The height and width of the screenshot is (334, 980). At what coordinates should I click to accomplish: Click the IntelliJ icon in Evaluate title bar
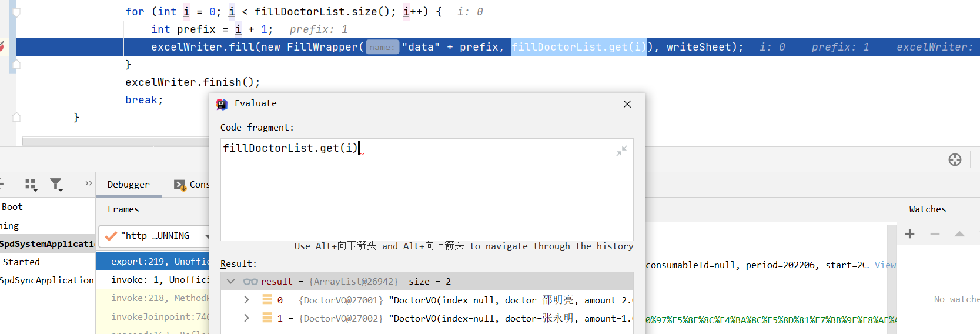(x=222, y=104)
